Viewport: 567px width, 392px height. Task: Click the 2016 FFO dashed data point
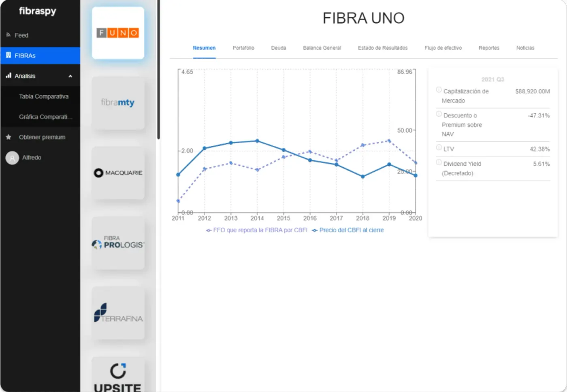coord(310,151)
